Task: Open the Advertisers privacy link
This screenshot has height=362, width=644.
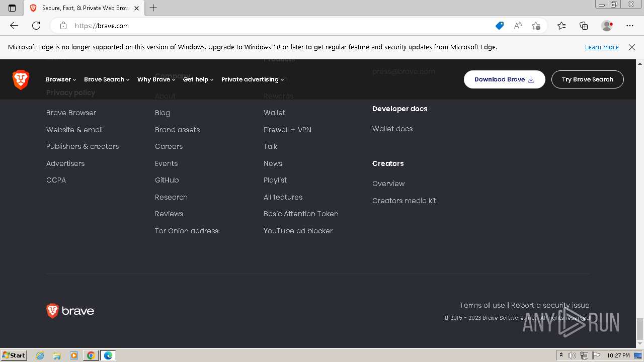Action: click(x=65, y=163)
